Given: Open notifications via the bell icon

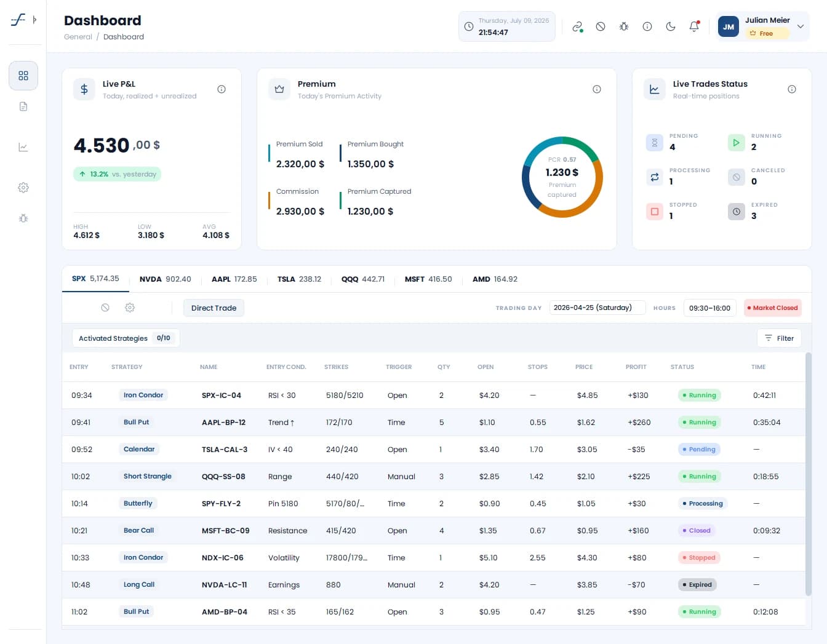Looking at the screenshot, I should 694,26.
